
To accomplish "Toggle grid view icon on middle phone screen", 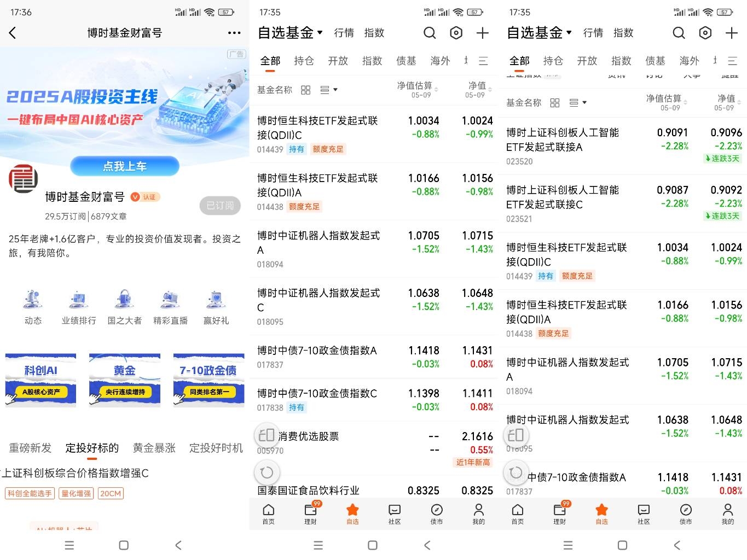I will [x=306, y=90].
